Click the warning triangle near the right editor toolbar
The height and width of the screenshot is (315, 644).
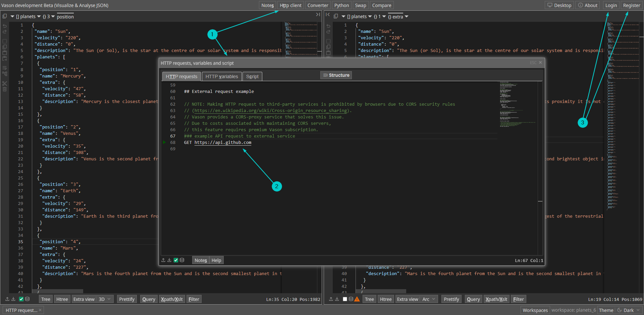pos(357,299)
